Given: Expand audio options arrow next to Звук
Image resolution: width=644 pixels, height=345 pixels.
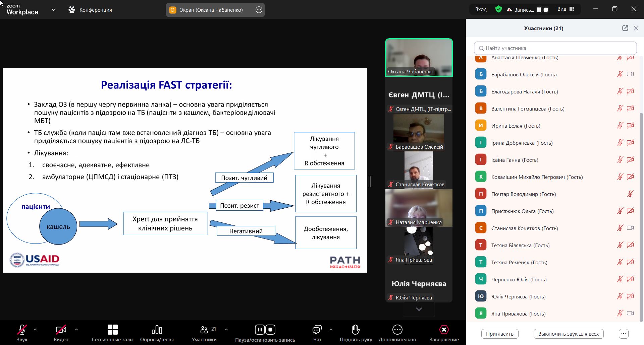Looking at the screenshot, I should (x=35, y=330).
